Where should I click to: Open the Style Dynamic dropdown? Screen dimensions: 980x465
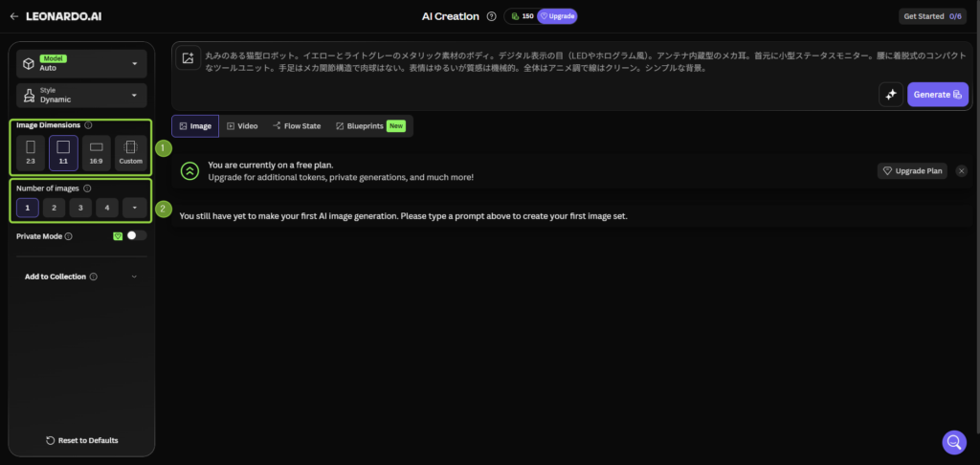pyautogui.click(x=81, y=96)
